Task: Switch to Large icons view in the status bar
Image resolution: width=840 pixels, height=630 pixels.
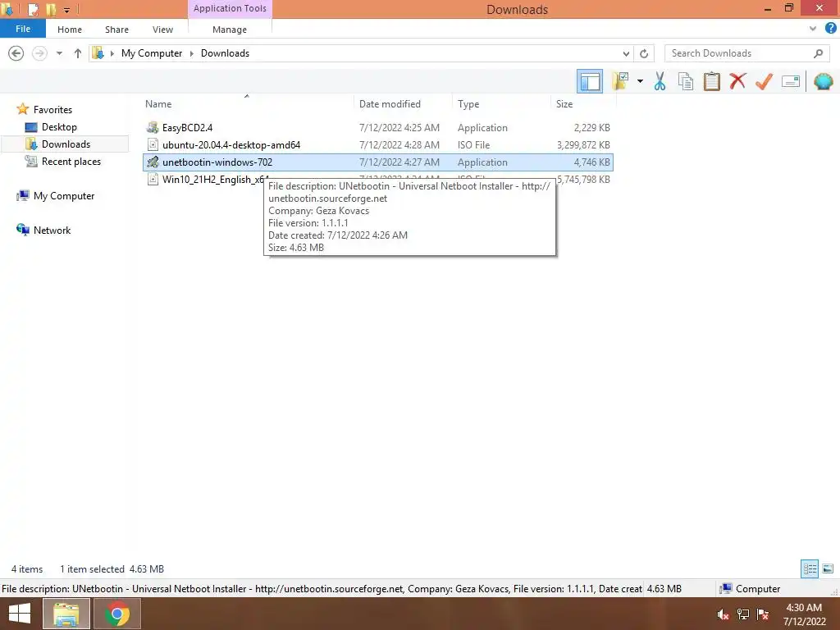Action: (x=828, y=568)
